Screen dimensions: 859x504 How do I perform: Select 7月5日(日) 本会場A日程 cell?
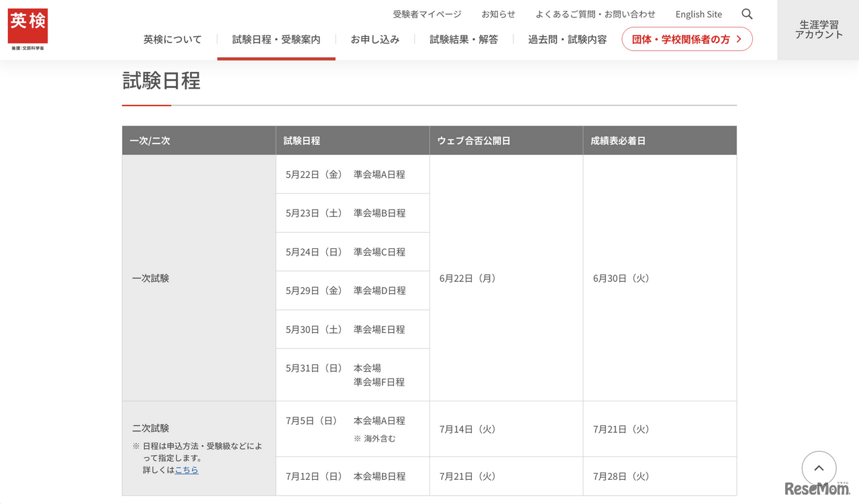(352, 429)
